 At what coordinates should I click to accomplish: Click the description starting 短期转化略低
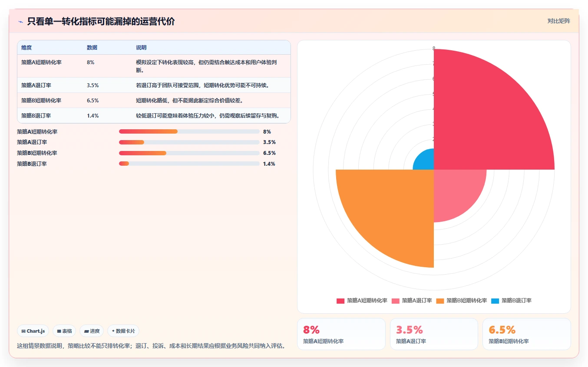[189, 101]
